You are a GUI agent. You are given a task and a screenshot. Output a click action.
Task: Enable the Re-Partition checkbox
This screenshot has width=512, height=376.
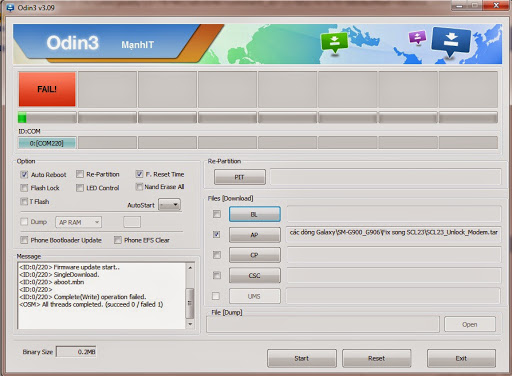click(80, 174)
